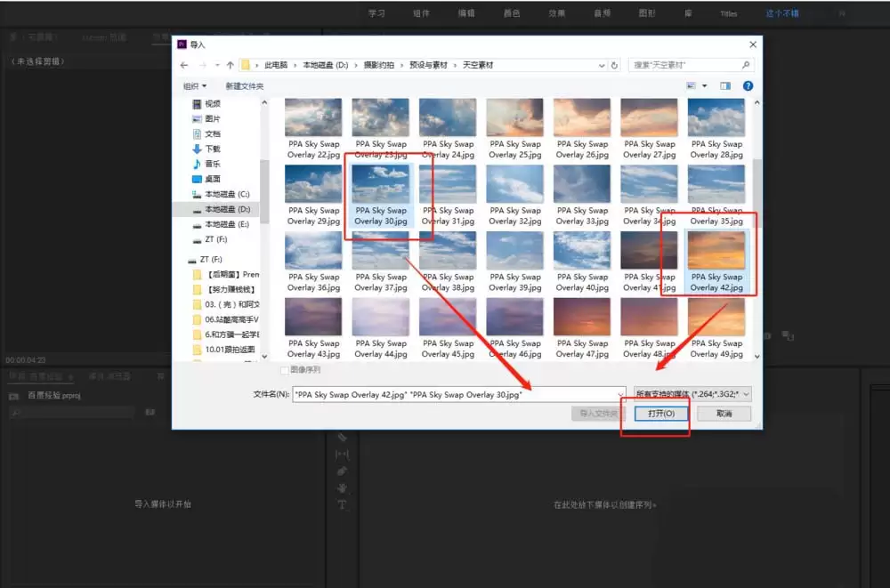Click the search magnifier in 搜索 field
The width and height of the screenshot is (890, 588).
click(x=746, y=65)
